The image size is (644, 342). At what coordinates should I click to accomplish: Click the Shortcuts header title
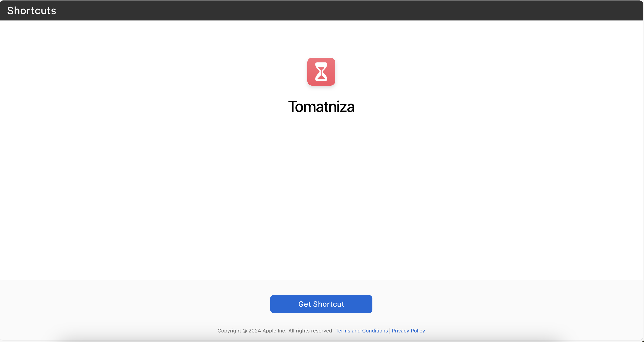click(x=32, y=10)
